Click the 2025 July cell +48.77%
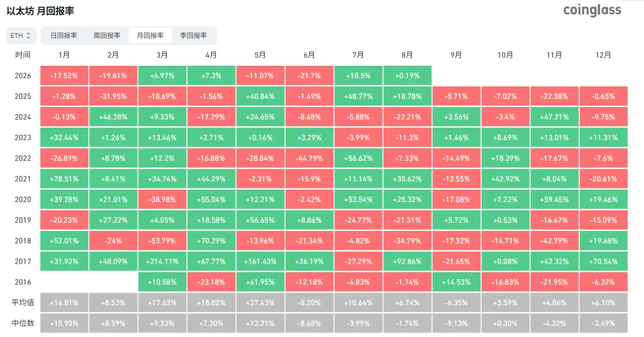This screenshot has height=337, width=644. pyautogui.click(x=359, y=96)
